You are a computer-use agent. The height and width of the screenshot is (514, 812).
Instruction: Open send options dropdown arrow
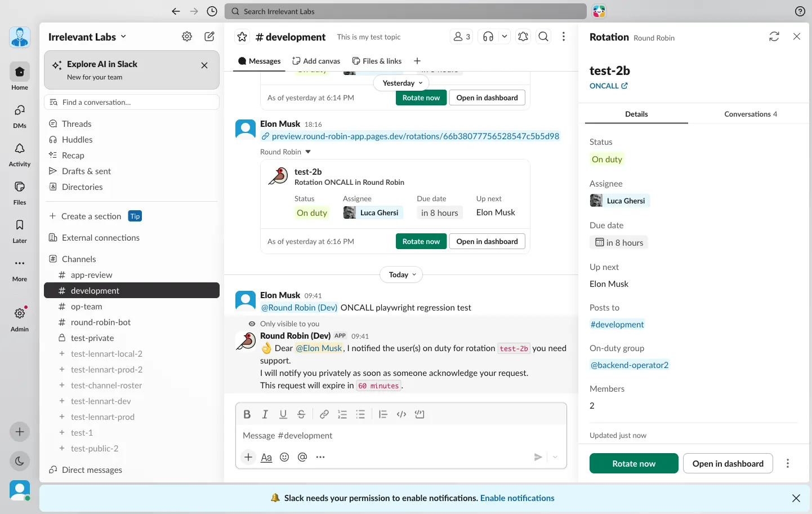pyautogui.click(x=555, y=457)
